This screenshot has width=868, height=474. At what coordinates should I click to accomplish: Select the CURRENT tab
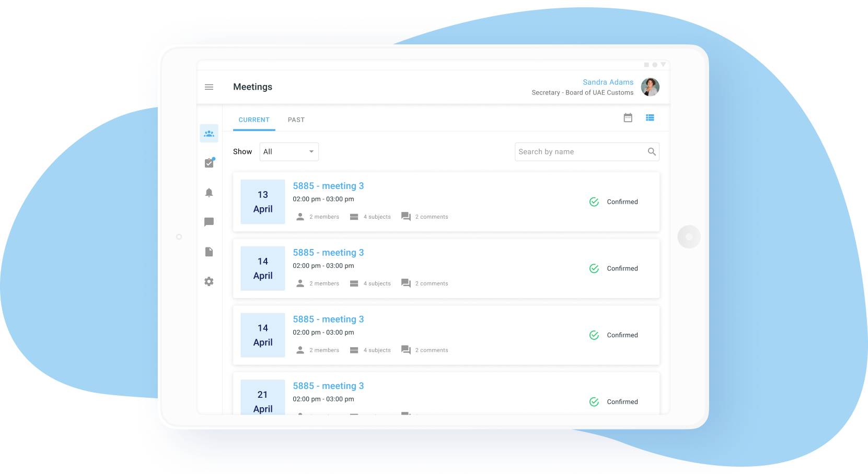click(254, 120)
